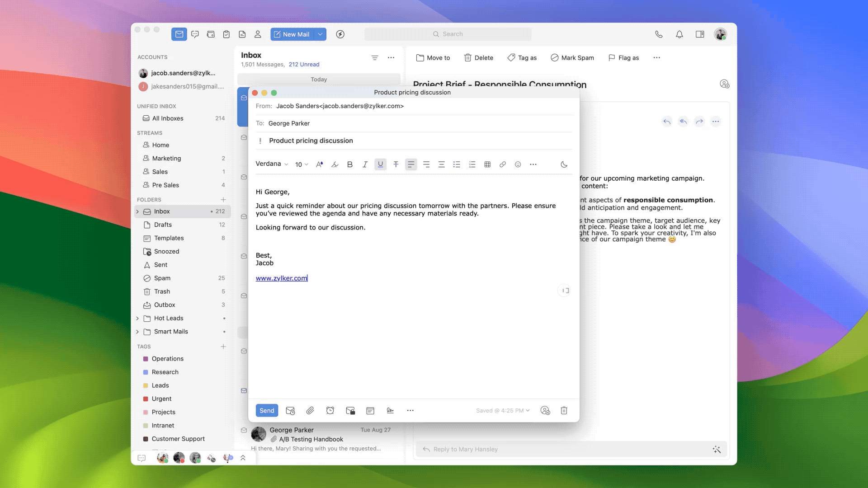
Task: Open the Verdana font dropdown
Action: pyautogui.click(x=272, y=164)
